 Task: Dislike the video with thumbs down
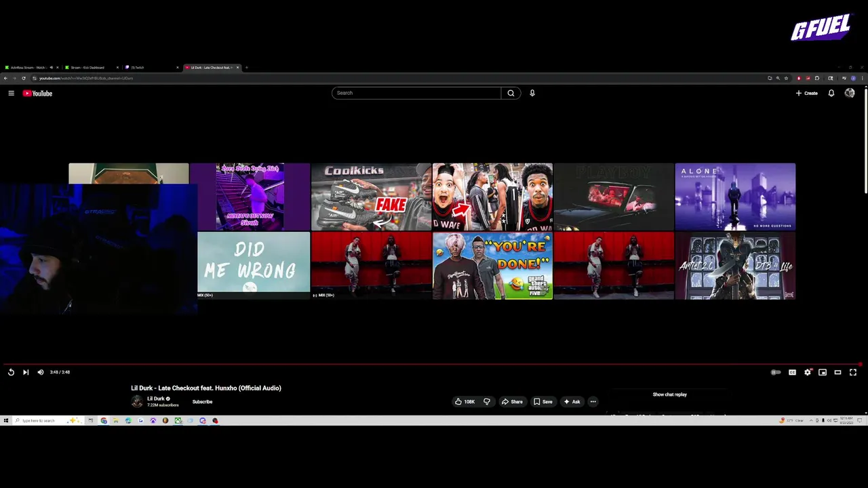(487, 402)
